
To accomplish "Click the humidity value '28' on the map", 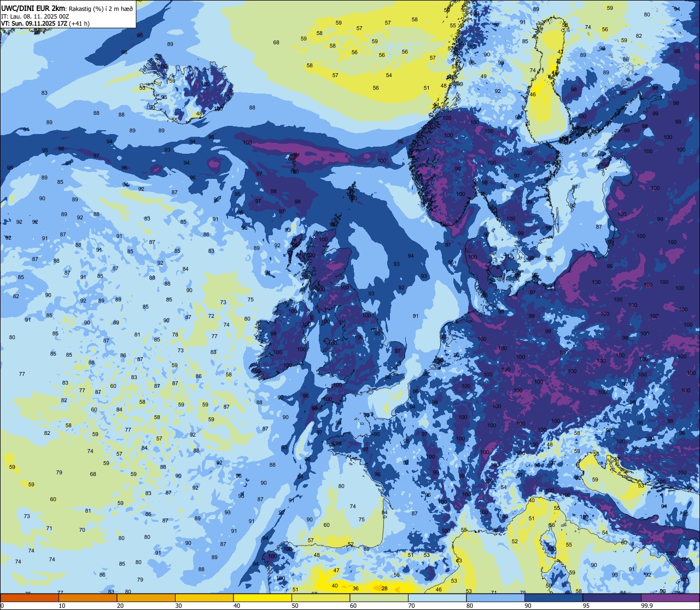I will point(384,588).
